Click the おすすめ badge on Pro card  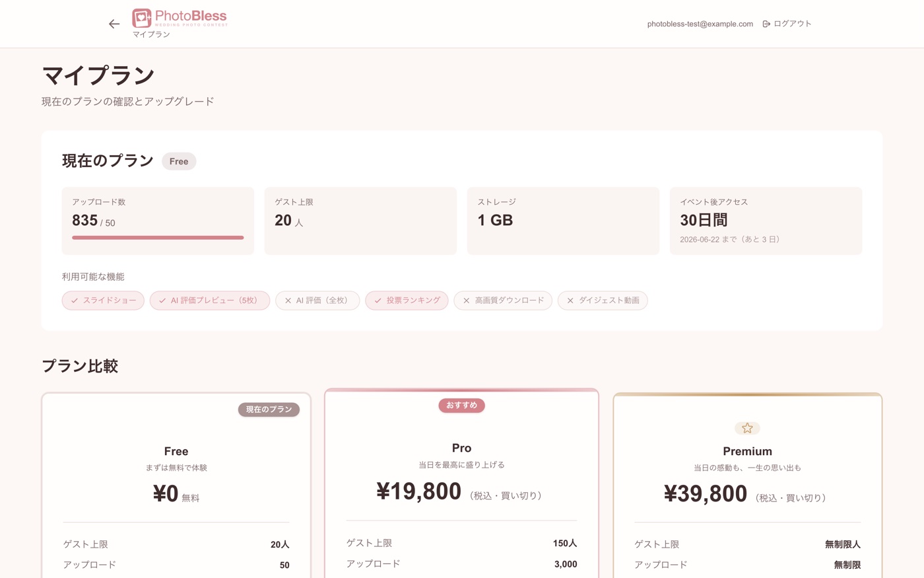(461, 406)
